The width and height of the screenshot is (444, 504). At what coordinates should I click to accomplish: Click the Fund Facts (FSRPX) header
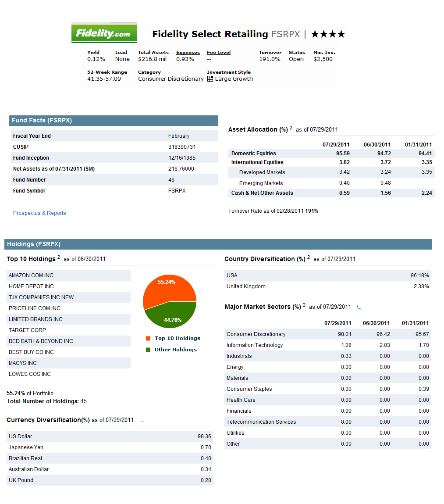(113, 121)
